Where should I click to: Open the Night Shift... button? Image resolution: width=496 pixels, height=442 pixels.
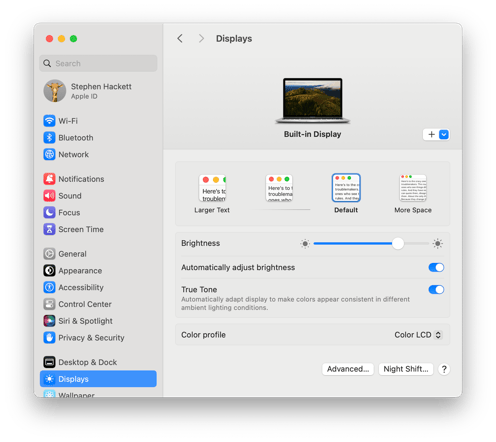point(406,369)
